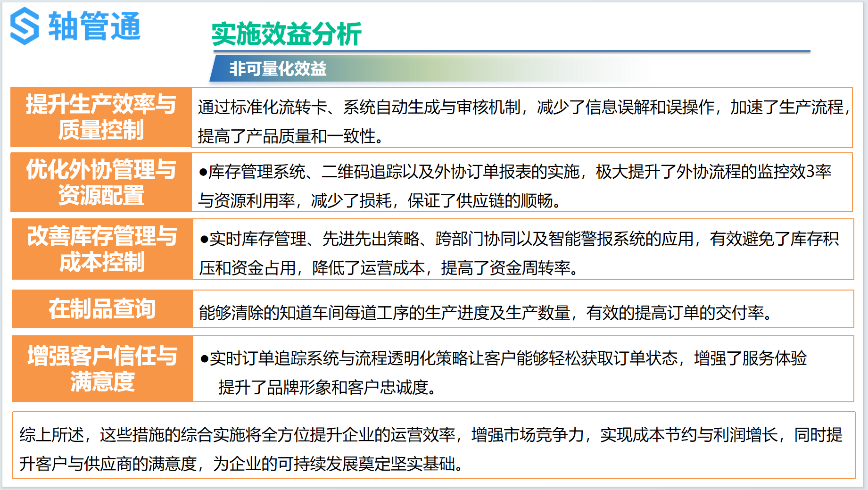Click the line 升客户与供应商的满意度
The height and width of the screenshot is (490, 868).
[x=241, y=463]
